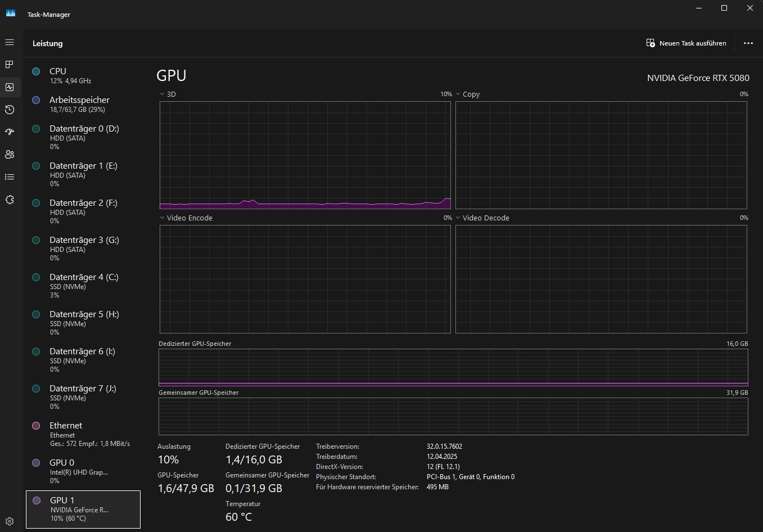Open Task Manager settings gear
This screenshot has width=763, height=532.
pos(10,521)
